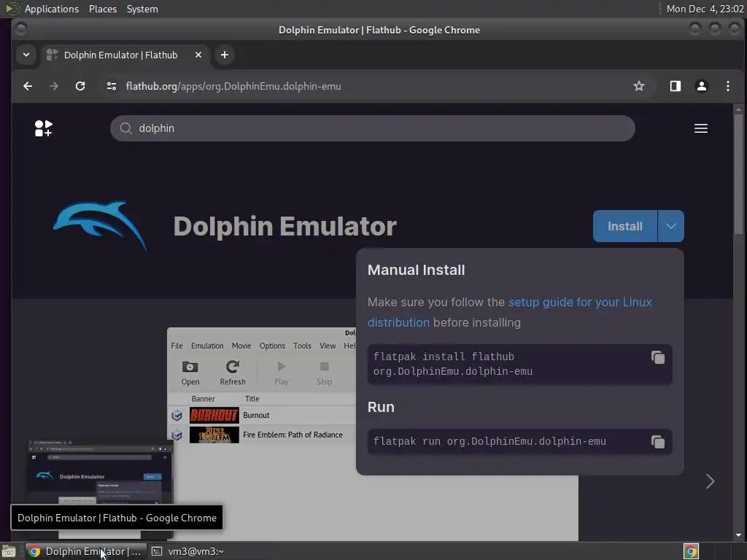Click the Flathub search field containing dolphin

(x=372, y=128)
